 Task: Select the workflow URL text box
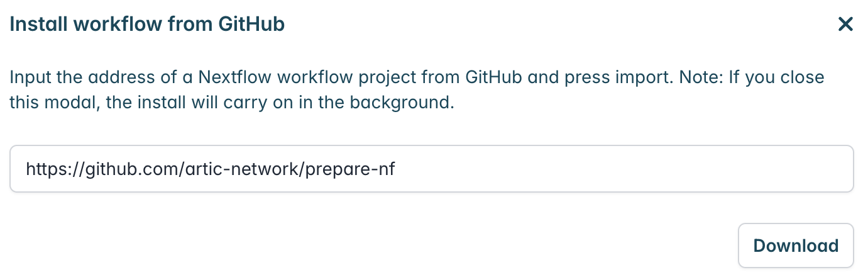432,169
